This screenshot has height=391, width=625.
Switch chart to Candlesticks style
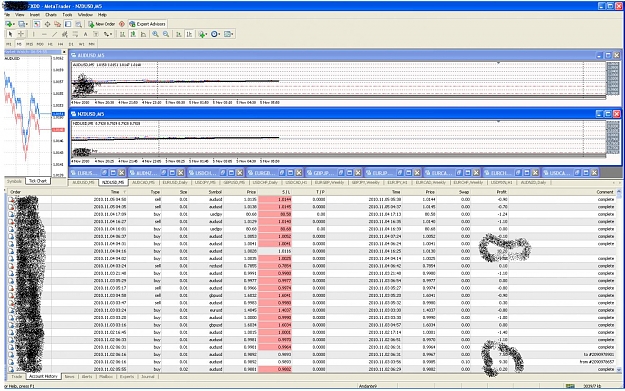pyautogui.click(x=133, y=34)
